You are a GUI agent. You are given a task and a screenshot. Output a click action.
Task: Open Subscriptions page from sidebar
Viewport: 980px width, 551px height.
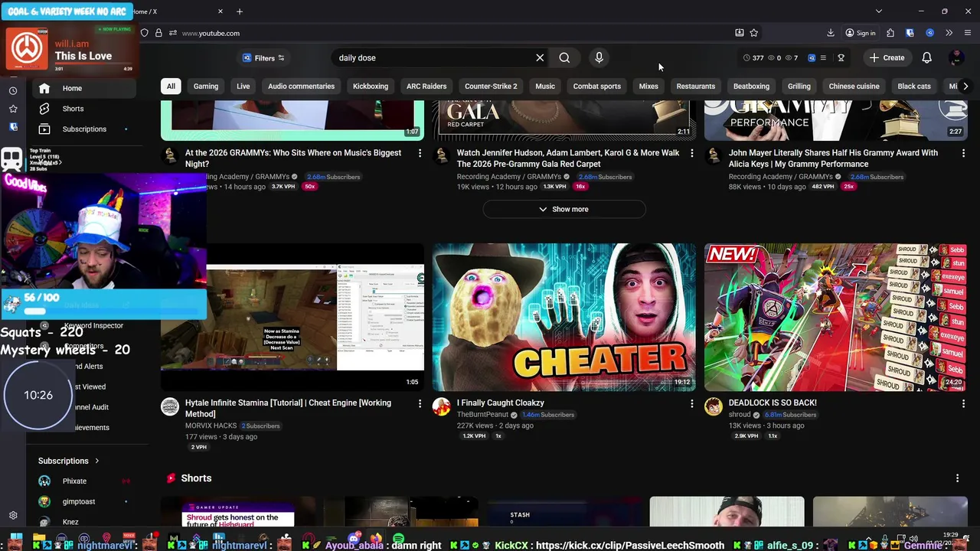click(x=84, y=129)
